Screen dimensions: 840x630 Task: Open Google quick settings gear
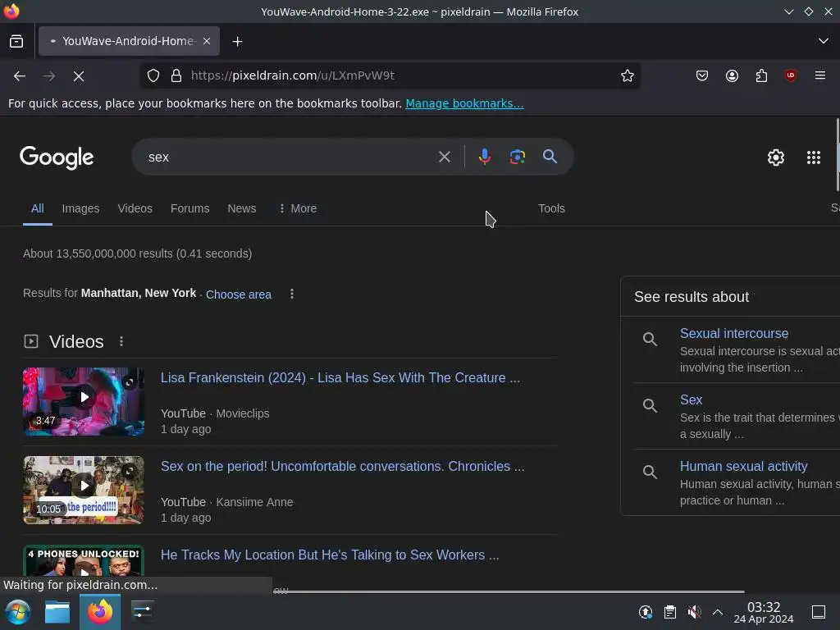point(776,157)
